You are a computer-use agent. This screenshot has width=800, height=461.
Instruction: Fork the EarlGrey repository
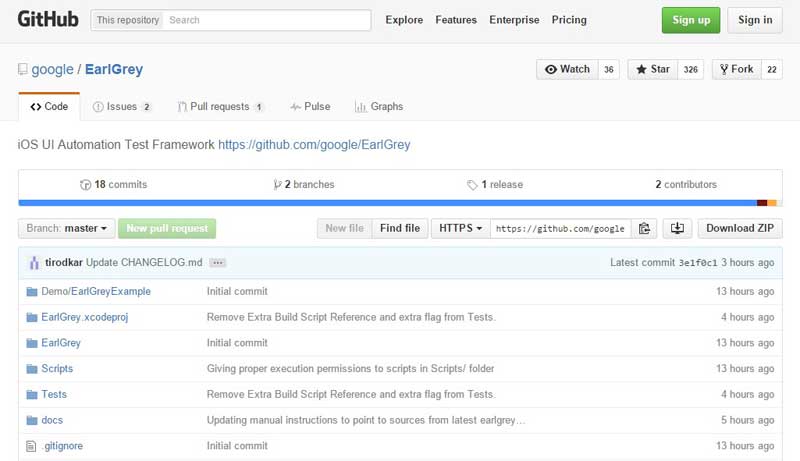coord(737,69)
